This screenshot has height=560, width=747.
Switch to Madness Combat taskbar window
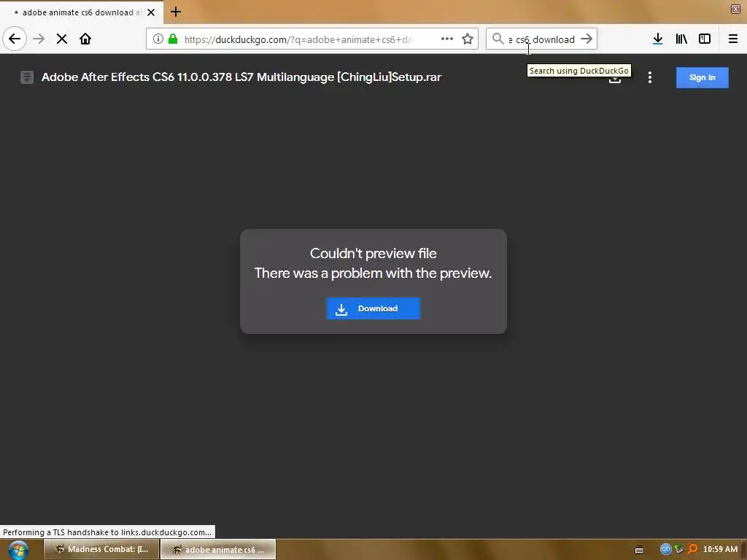101,549
